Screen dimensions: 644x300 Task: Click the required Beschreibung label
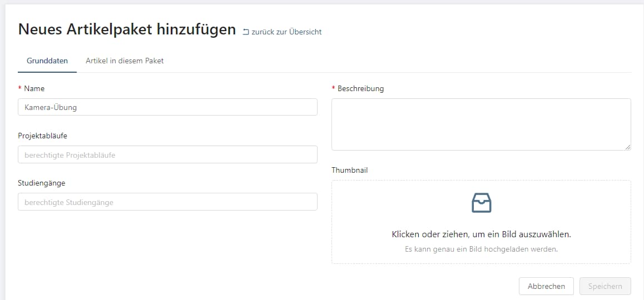tap(360, 89)
